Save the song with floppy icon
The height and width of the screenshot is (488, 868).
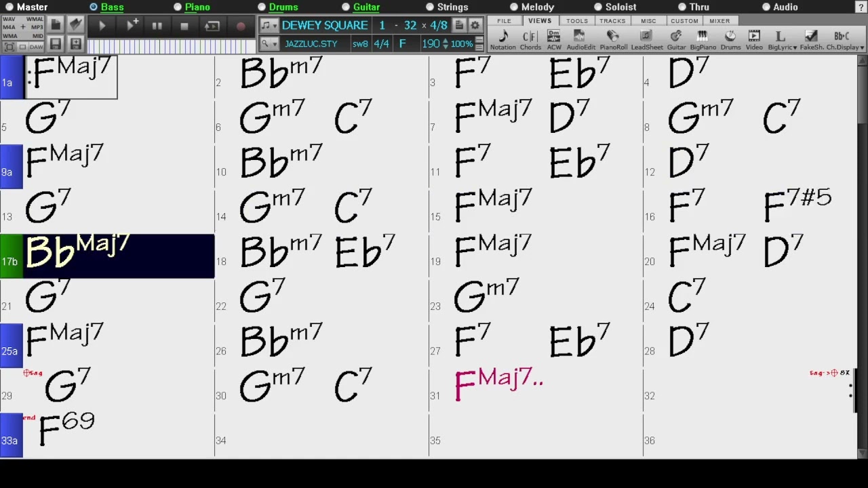56,45
